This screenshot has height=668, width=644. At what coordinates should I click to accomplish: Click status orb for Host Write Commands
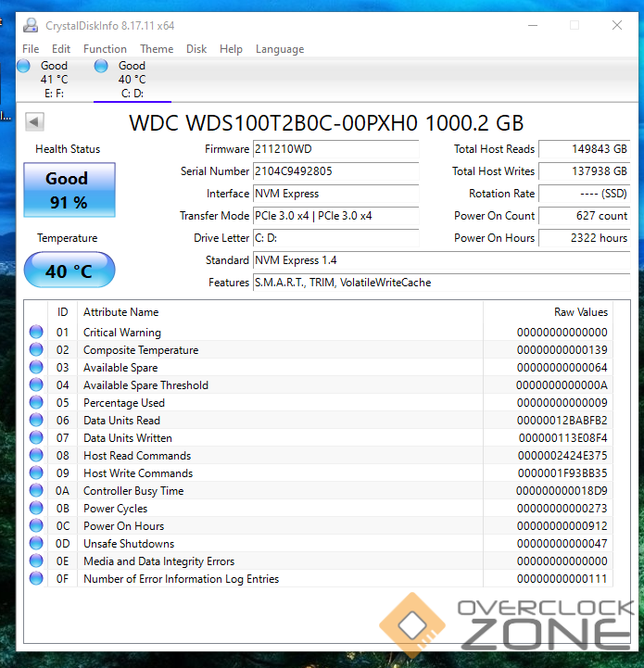(36, 473)
